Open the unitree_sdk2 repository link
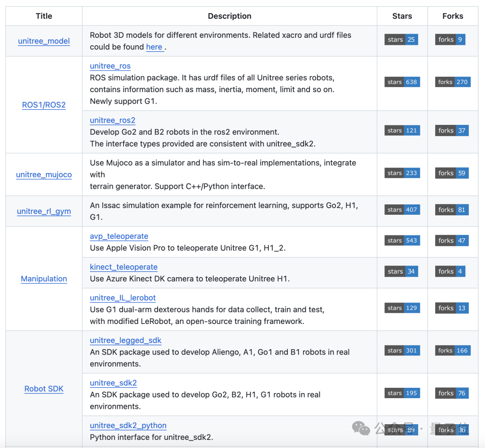Viewport: 485px width, 448px height. click(x=113, y=383)
